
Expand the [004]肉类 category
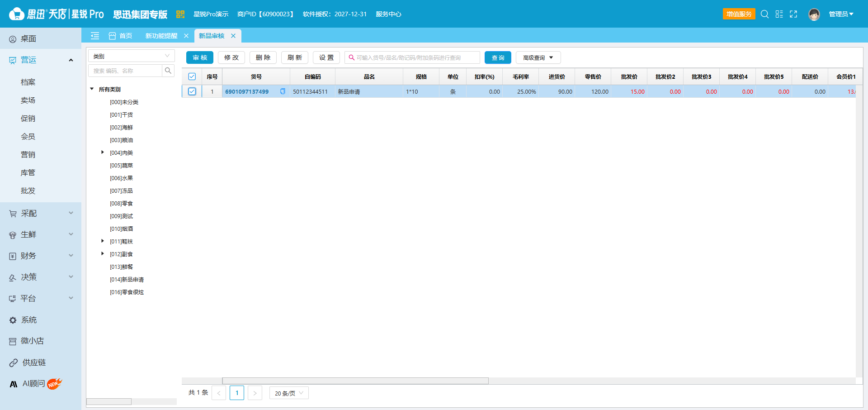point(103,153)
